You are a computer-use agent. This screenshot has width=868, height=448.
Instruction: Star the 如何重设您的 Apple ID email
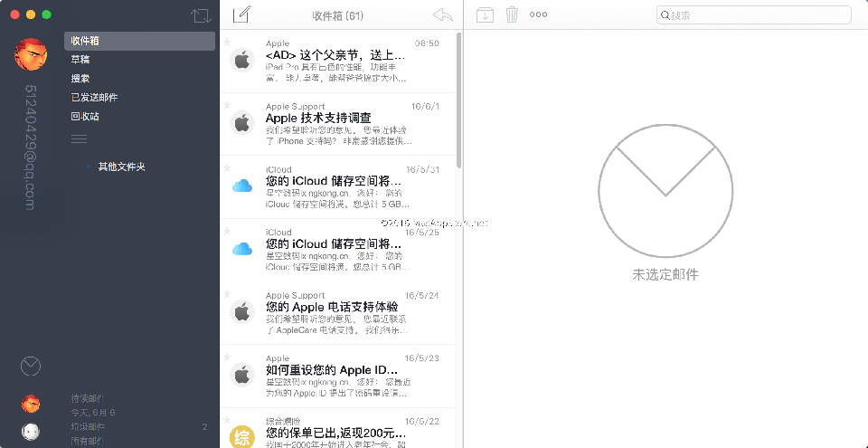point(227,357)
